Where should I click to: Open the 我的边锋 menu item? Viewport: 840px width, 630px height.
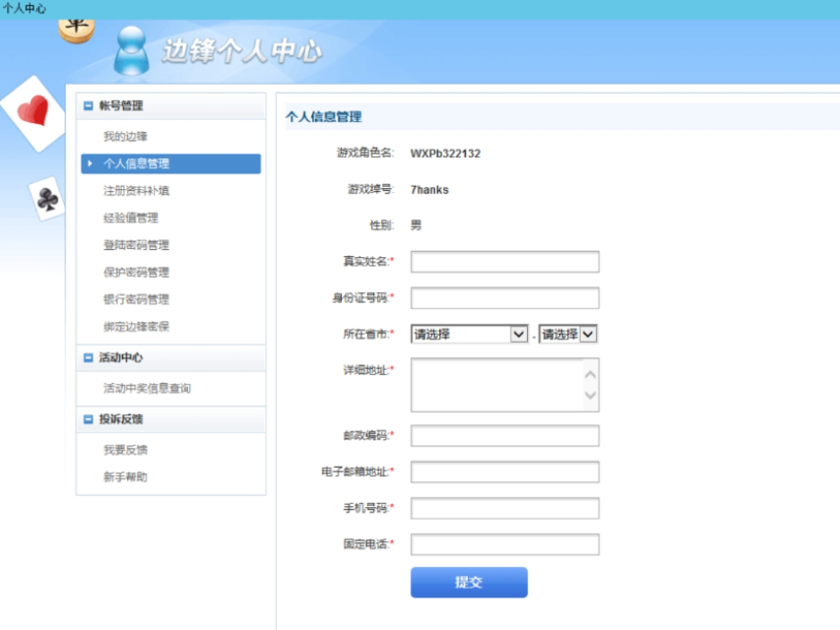tap(125, 137)
